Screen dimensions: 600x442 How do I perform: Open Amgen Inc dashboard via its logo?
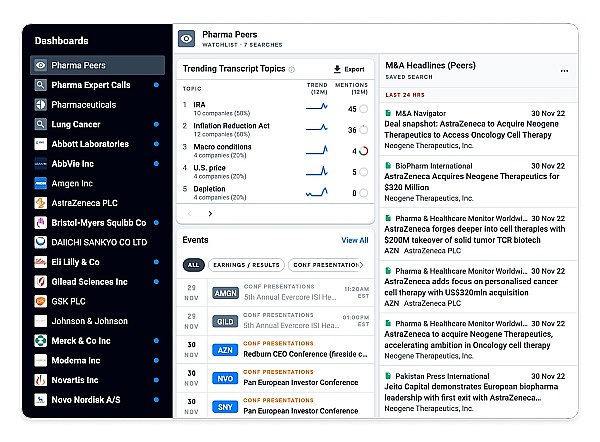(x=40, y=184)
